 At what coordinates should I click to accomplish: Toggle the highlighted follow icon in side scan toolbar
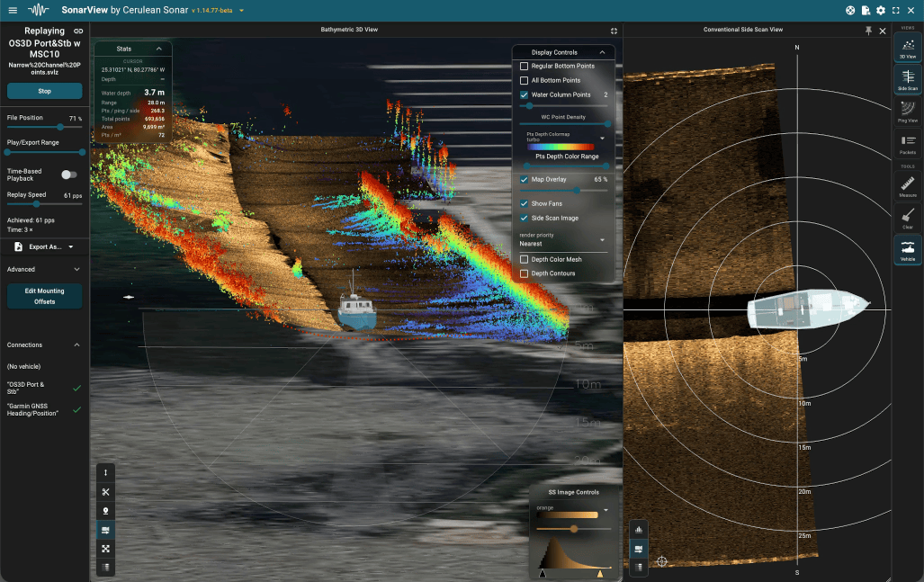(639, 549)
